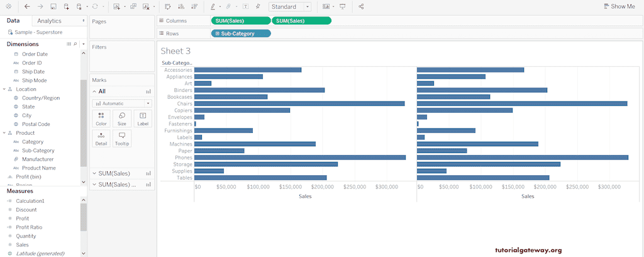Collapse the All marks section
Screen dimensions: 644x257
[94, 91]
